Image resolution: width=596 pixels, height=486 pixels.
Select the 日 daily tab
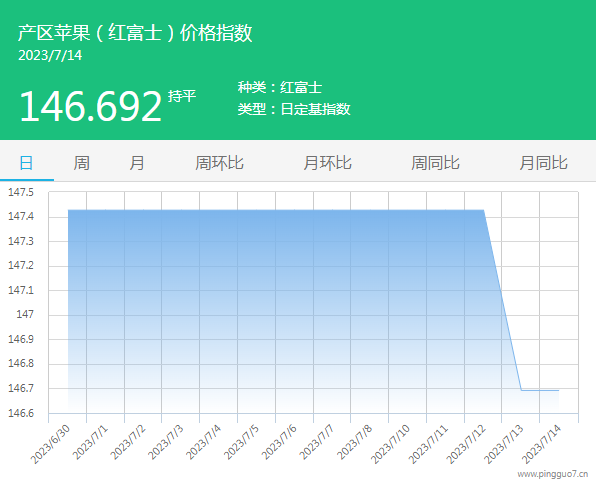26,163
